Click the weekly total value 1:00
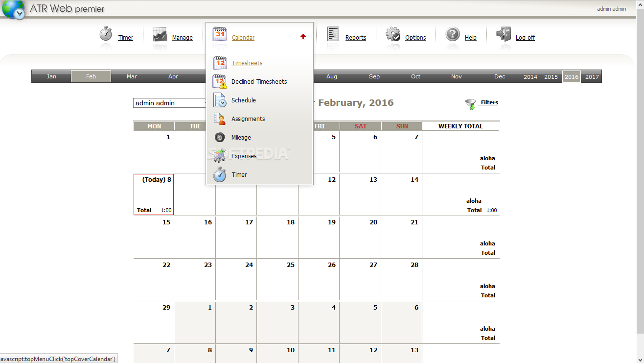The width and height of the screenshot is (644, 363). point(491,210)
